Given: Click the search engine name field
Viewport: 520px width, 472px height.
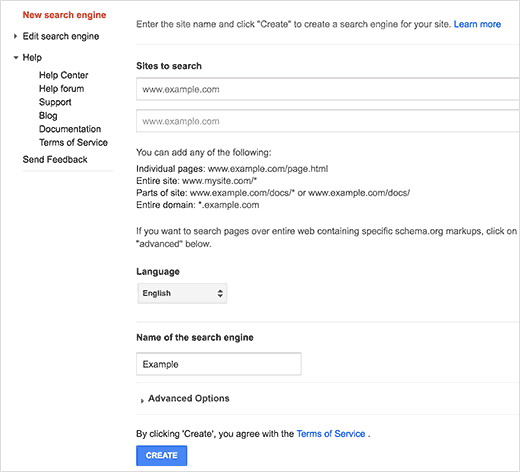Looking at the screenshot, I should [219, 364].
